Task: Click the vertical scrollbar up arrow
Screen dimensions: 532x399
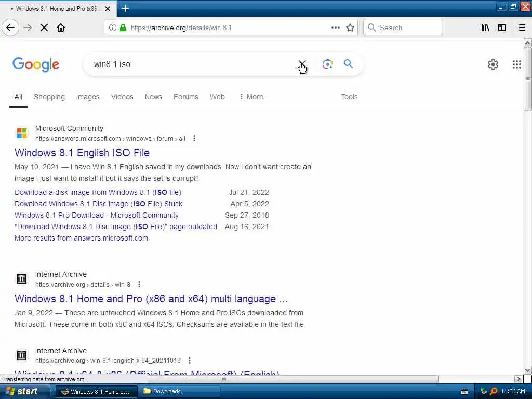Action: (527, 43)
